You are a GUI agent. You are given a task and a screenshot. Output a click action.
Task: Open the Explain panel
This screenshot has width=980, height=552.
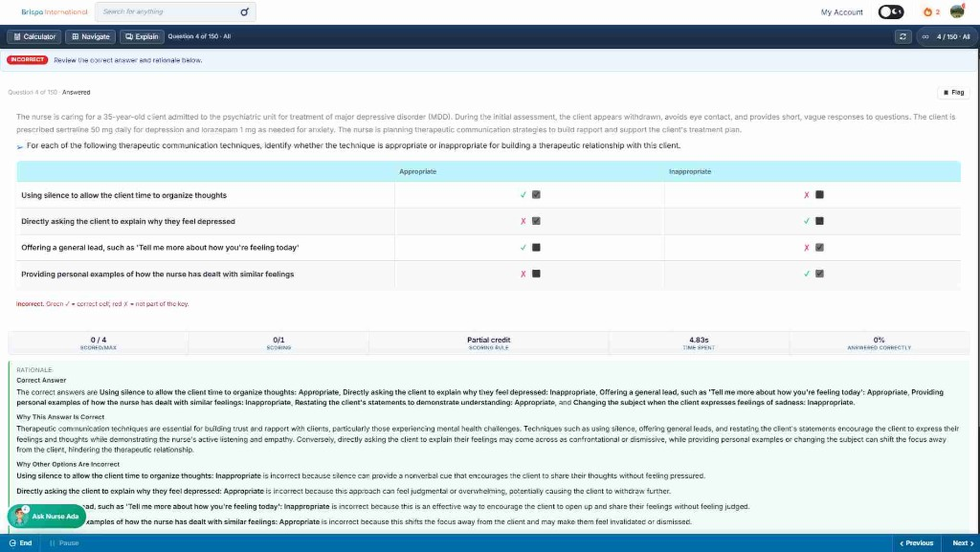pyautogui.click(x=142, y=36)
